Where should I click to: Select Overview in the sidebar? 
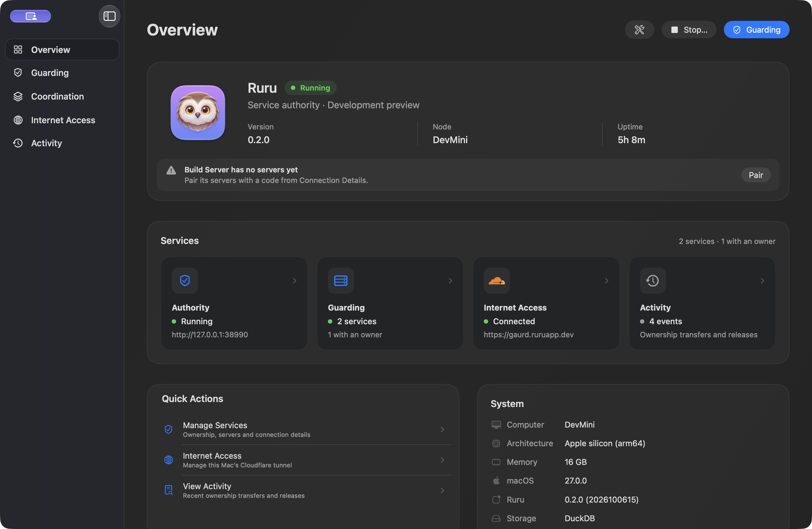click(x=62, y=49)
